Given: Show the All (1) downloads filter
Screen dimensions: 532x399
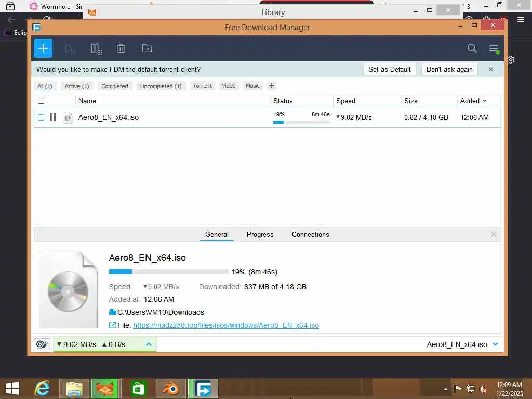Looking at the screenshot, I should click(45, 86).
